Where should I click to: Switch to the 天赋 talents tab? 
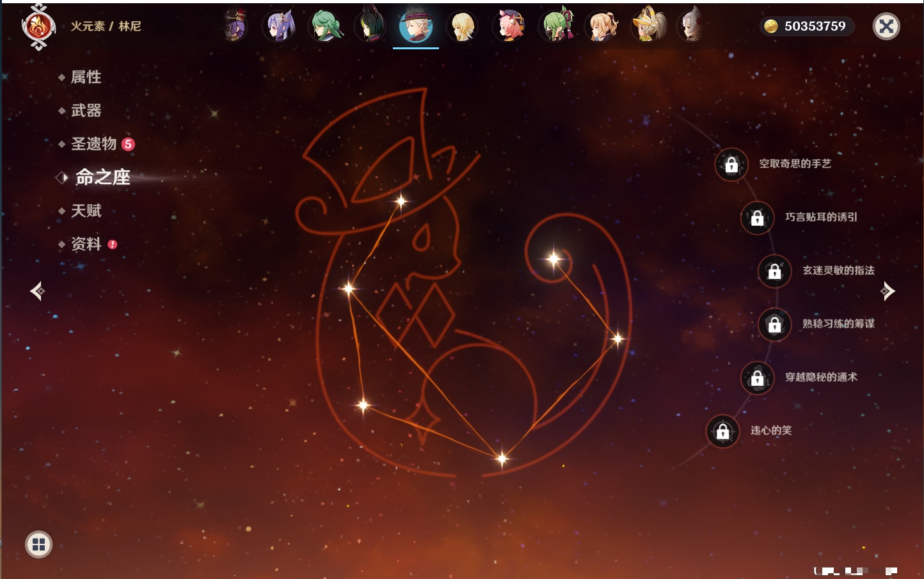click(86, 210)
